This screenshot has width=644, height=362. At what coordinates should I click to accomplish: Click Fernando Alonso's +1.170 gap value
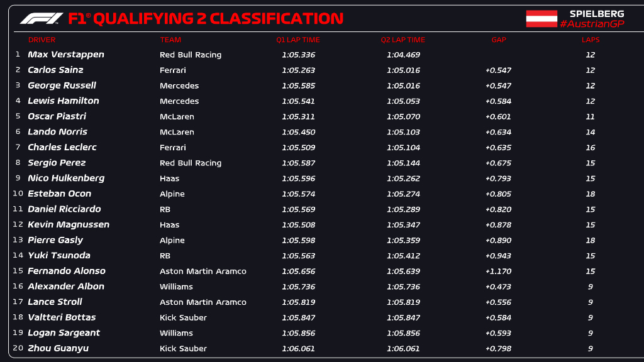tap(498, 271)
